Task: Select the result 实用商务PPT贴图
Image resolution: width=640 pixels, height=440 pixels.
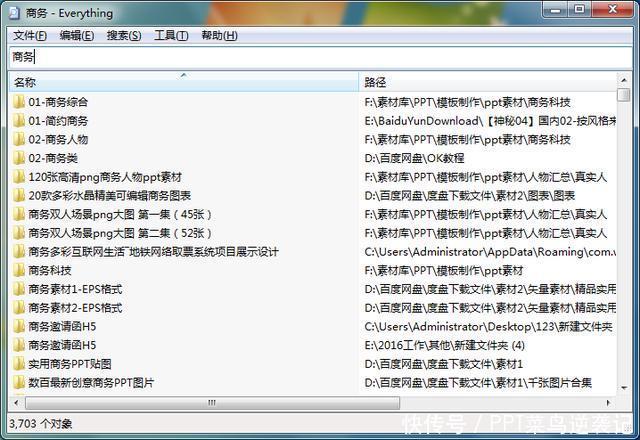Action: [69, 364]
